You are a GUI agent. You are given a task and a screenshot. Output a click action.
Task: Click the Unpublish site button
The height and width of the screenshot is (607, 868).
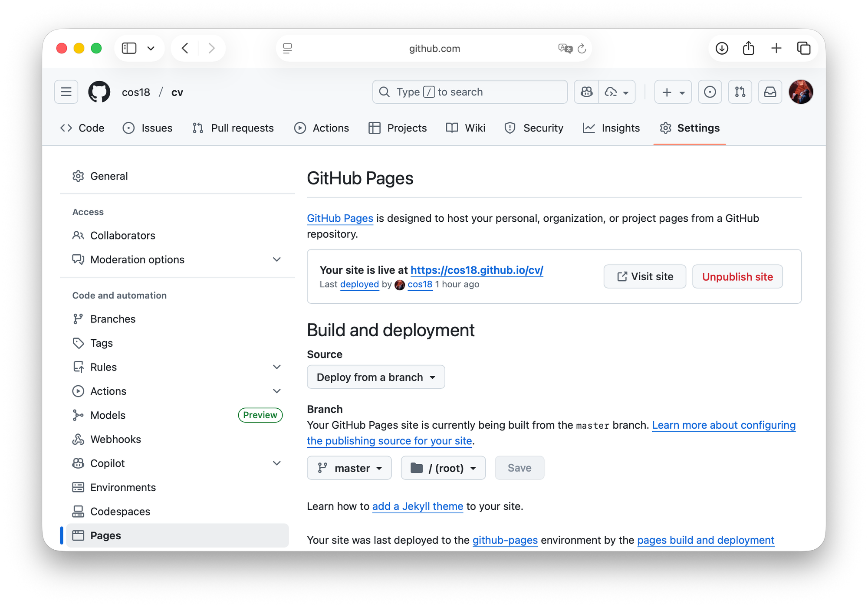(x=737, y=277)
